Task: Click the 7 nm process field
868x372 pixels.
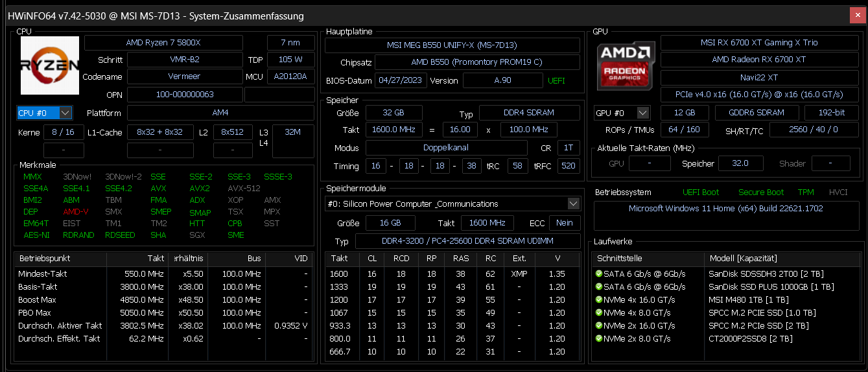Action: 290,43
